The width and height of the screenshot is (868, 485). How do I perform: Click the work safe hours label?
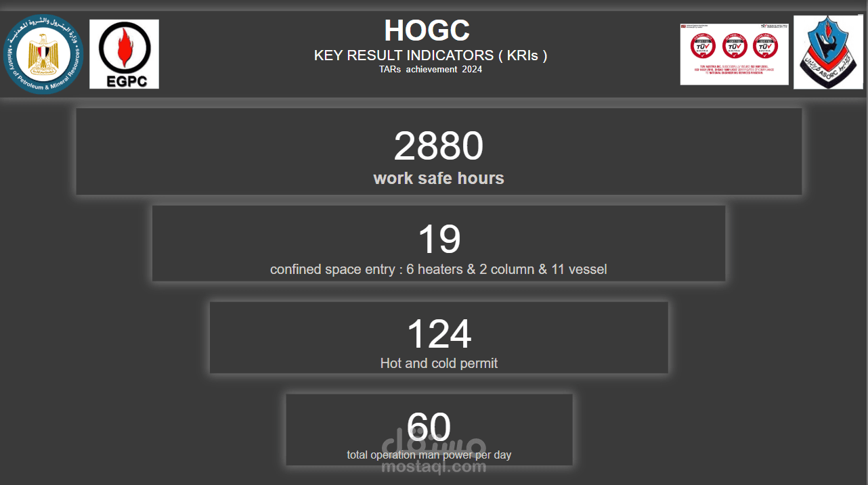pos(438,179)
